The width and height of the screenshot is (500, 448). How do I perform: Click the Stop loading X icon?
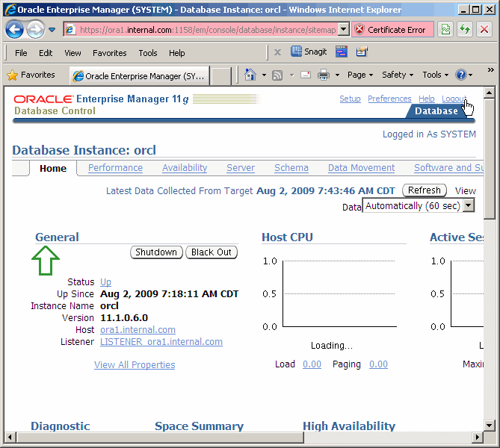[484, 30]
